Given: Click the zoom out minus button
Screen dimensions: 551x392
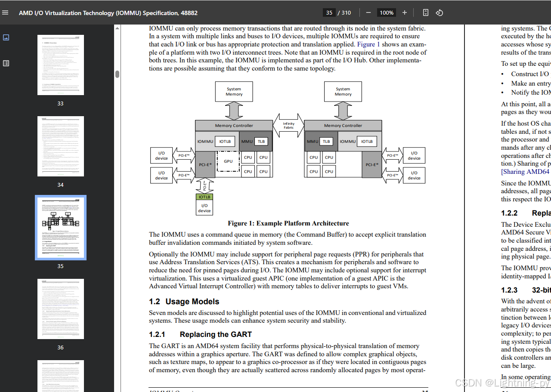Looking at the screenshot, I should click(368, 13).
